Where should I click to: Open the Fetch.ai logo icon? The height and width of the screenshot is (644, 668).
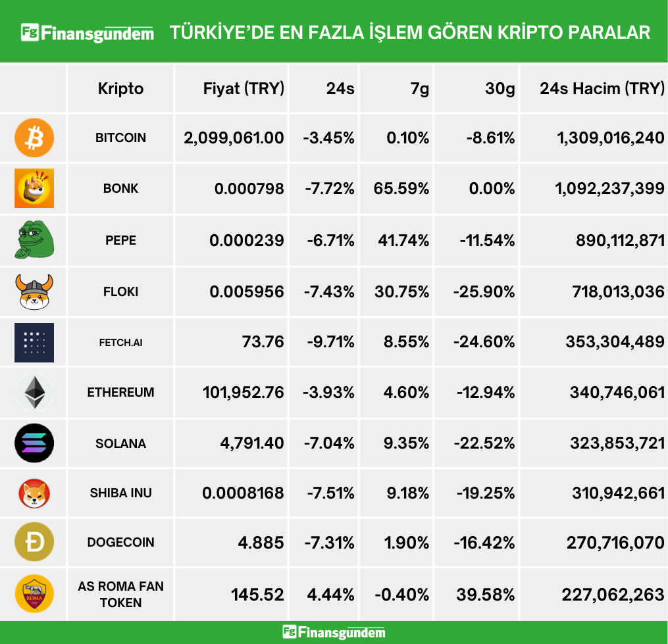click(x=34, y=342)
